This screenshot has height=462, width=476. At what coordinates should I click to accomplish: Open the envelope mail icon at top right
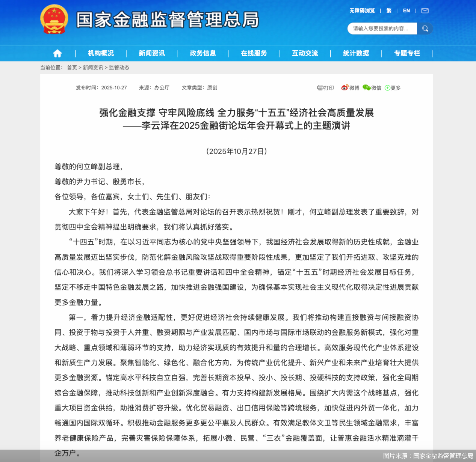[x=425, y=10]
